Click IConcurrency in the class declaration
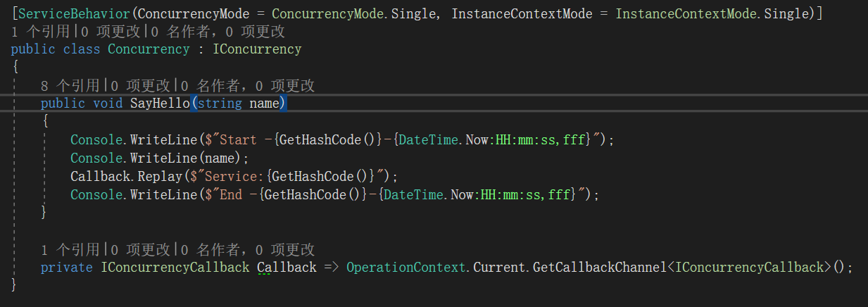This screenshot has width=868, height=307. (257, 49)
